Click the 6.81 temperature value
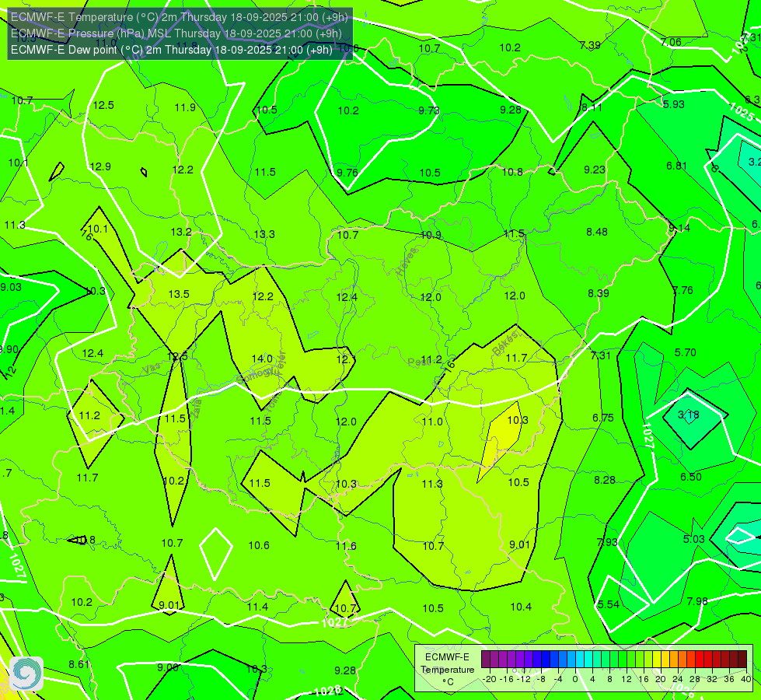The width and height of the screenshot is (761, 700). (676, 166)
